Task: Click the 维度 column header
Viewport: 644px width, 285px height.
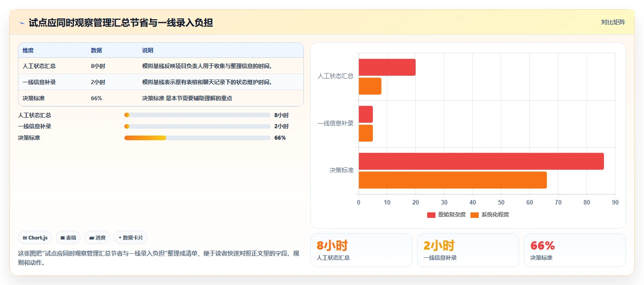Action: 28,50
